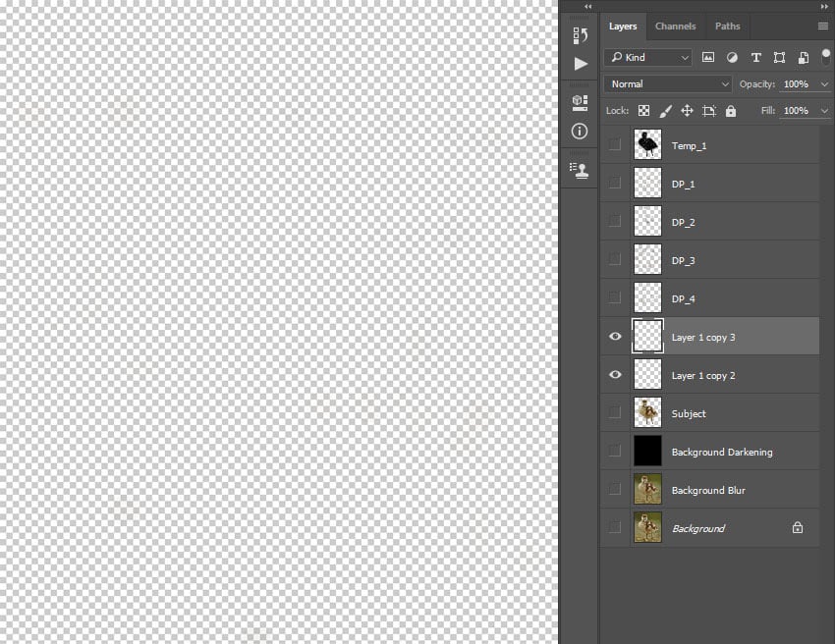Expand the Opacity dropdown arrow

click(x=823, y=83)
